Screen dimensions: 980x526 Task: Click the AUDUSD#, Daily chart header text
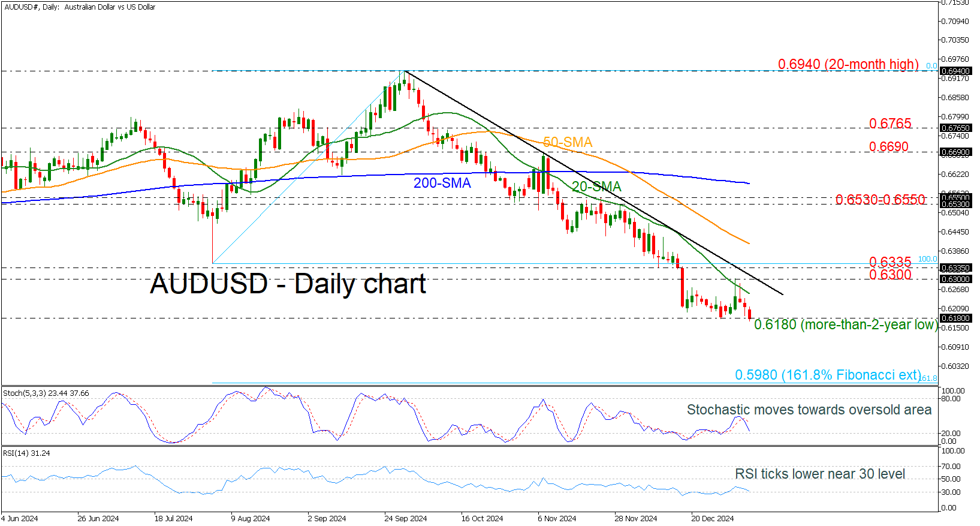[80, 7]
